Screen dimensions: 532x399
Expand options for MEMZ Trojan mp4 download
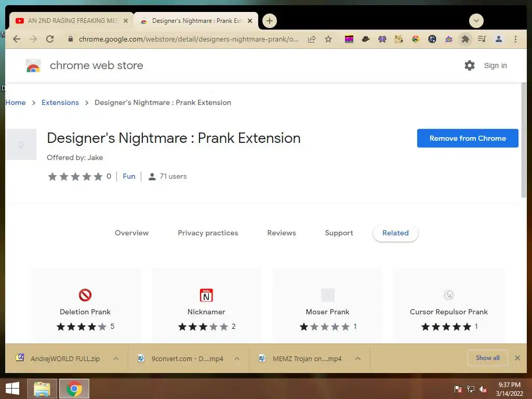[x=358, y=358]
